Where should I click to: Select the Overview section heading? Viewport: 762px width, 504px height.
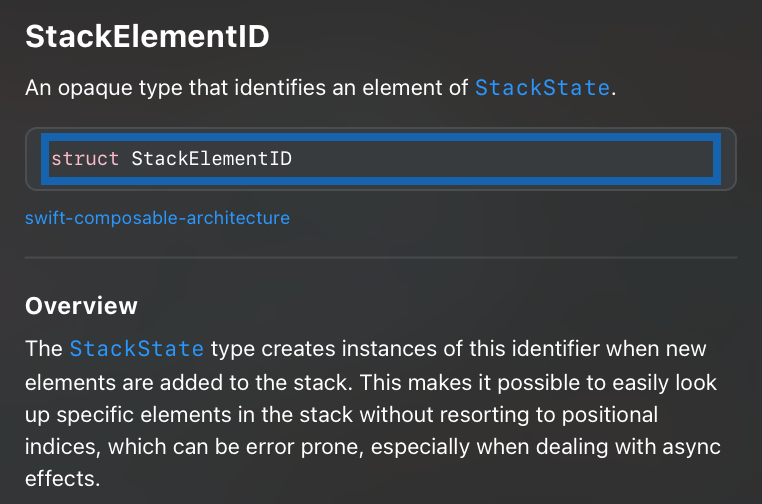click(81, 305)
